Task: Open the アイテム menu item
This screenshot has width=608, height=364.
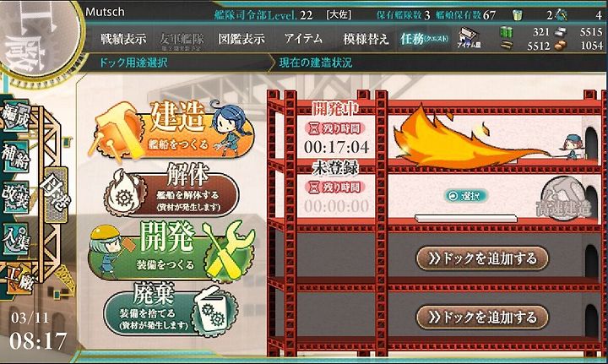Action: 303,38
